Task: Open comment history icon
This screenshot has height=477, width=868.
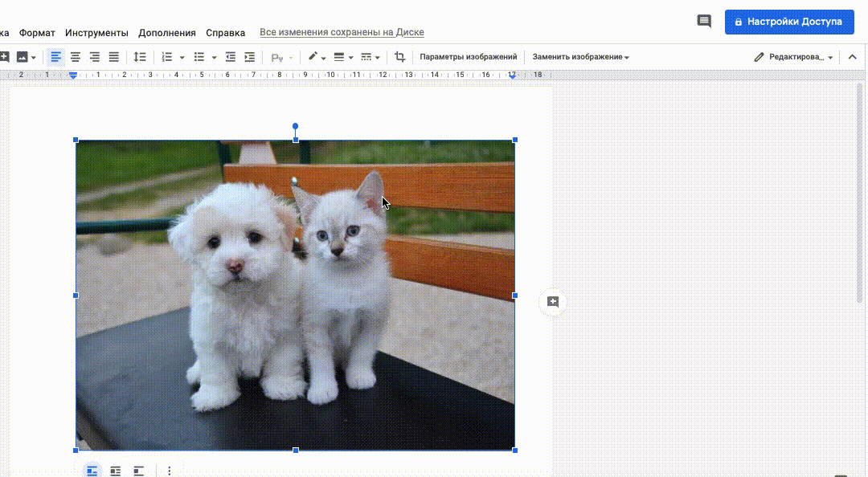Action: [x=704, y=22]
